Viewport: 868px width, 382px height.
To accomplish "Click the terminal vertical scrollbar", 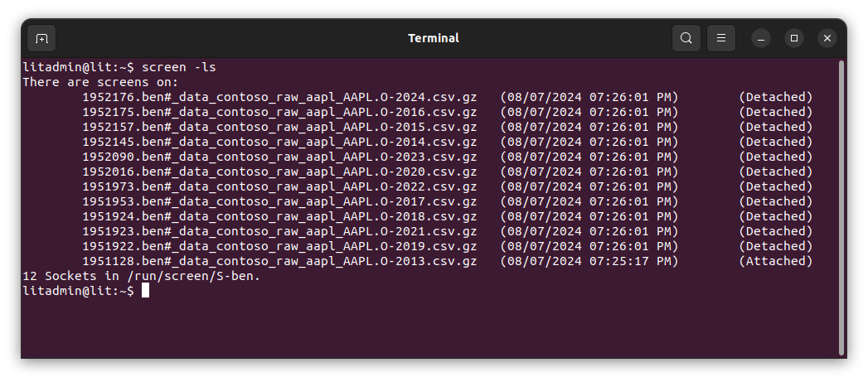I will click(841, 207).
